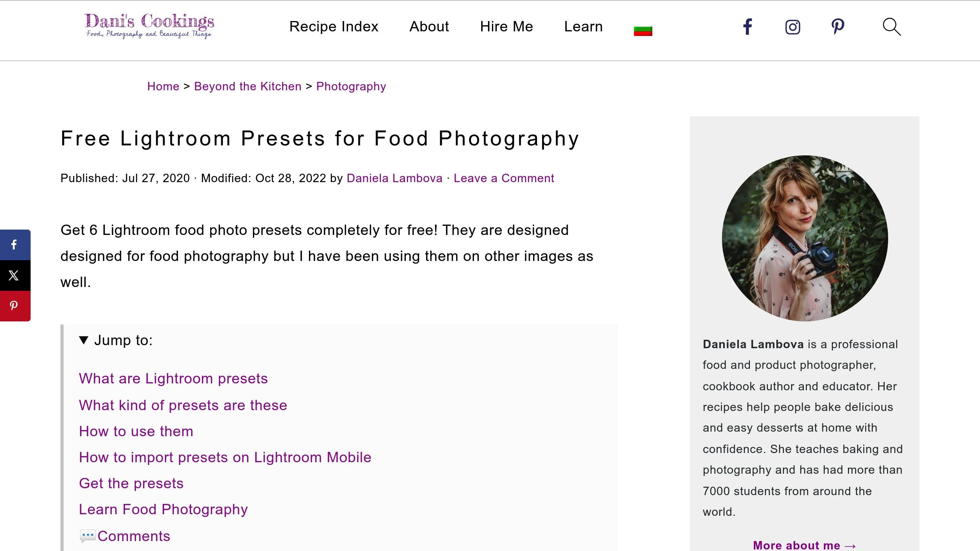
Task: Open Photography breadcrumb link
Action: pos(351,86)
